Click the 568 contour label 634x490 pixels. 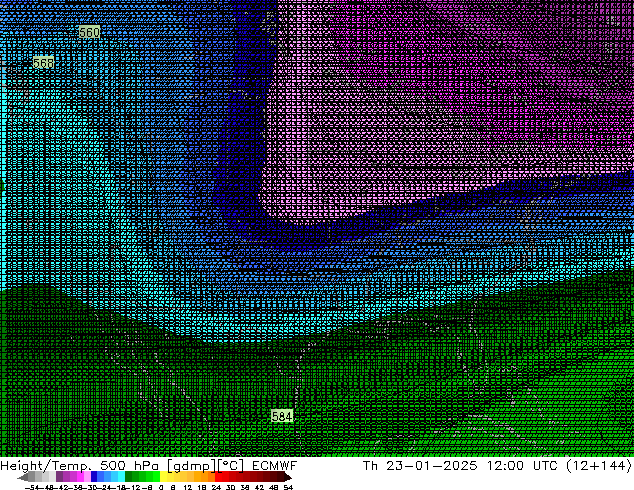43,63
